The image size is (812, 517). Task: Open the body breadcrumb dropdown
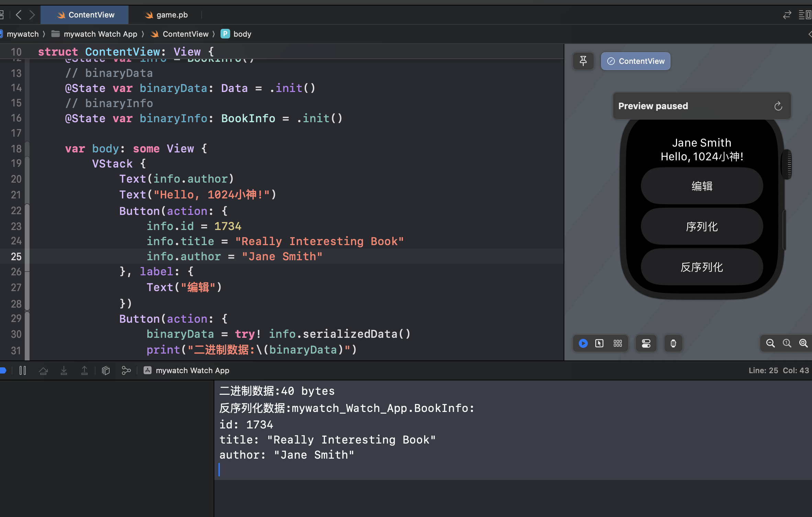pyautogui.click(x=242, y=34)
